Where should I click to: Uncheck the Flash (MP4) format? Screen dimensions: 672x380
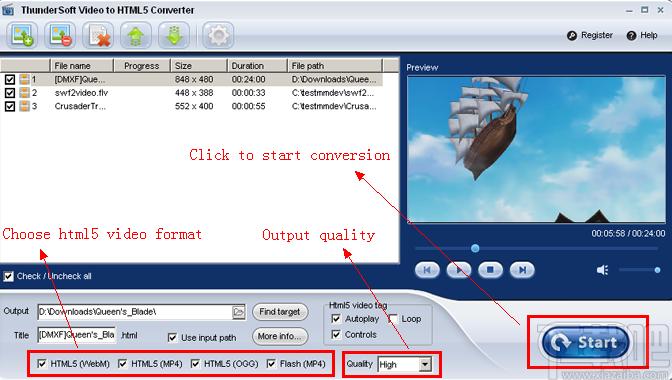coord(271,364)
